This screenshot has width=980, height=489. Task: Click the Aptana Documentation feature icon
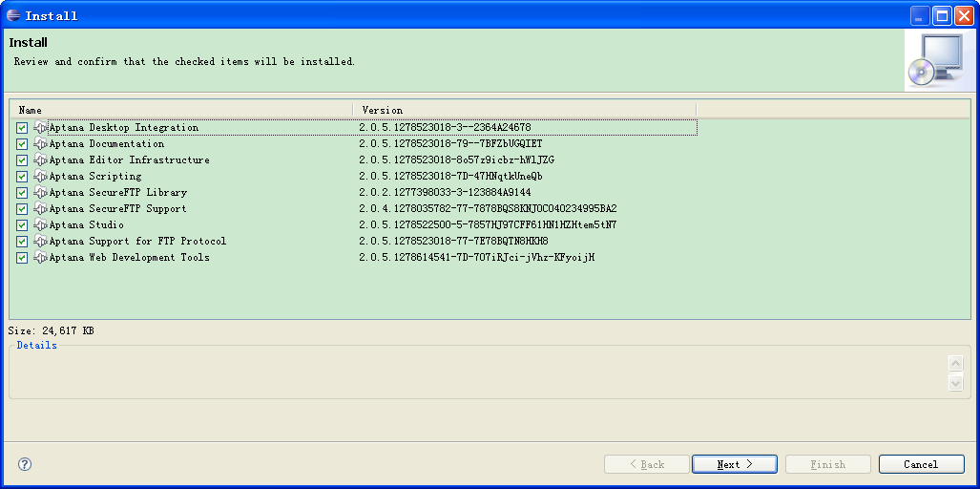41,144
